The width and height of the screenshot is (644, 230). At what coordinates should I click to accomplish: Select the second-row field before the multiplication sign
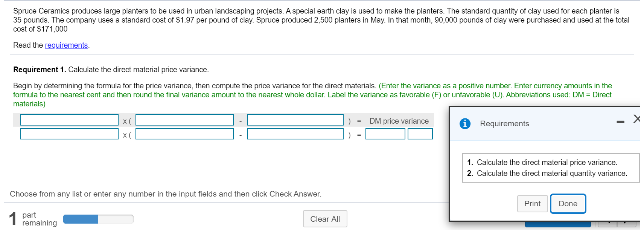[69, 134]
